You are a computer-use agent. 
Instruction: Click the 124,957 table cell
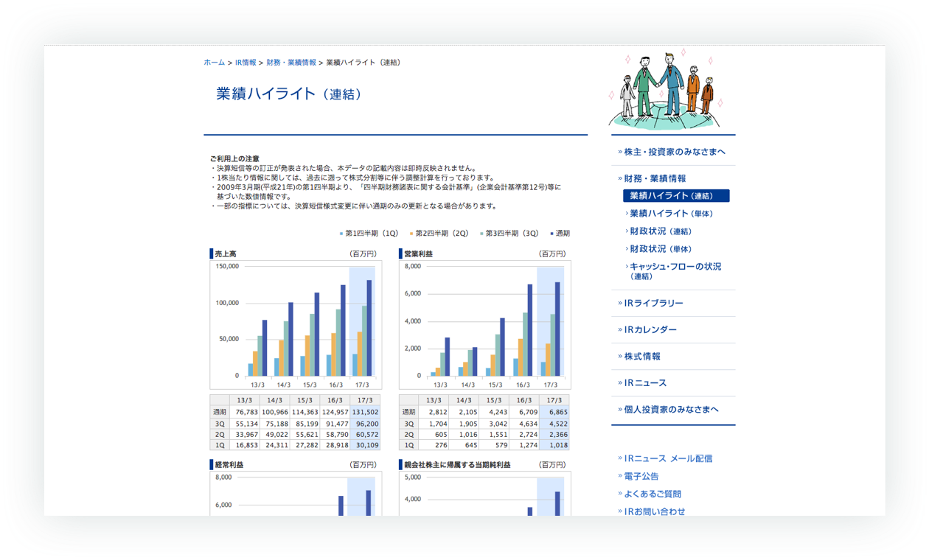point(335,413)
